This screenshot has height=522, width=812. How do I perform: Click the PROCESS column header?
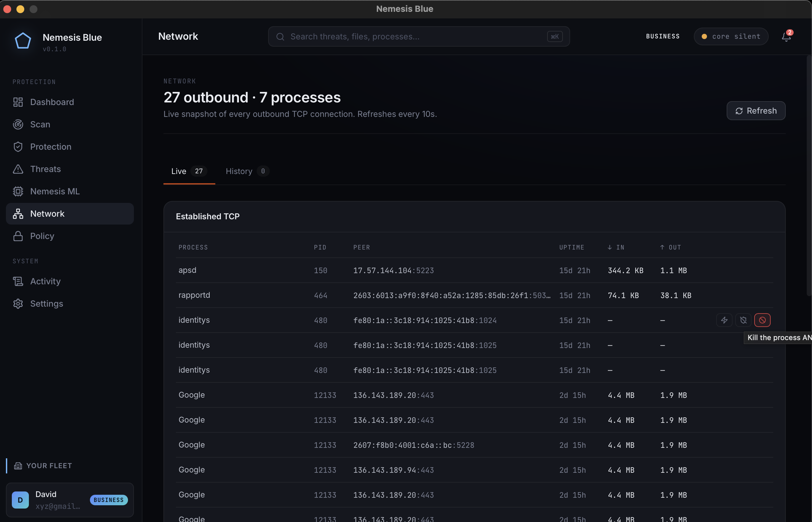click(x=193, y=248)
